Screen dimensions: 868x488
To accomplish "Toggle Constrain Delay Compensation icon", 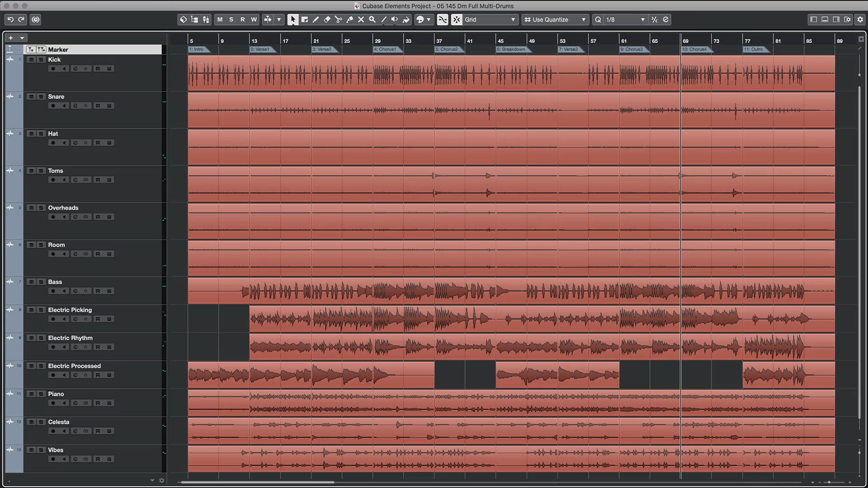I will (x=183, y=19).
